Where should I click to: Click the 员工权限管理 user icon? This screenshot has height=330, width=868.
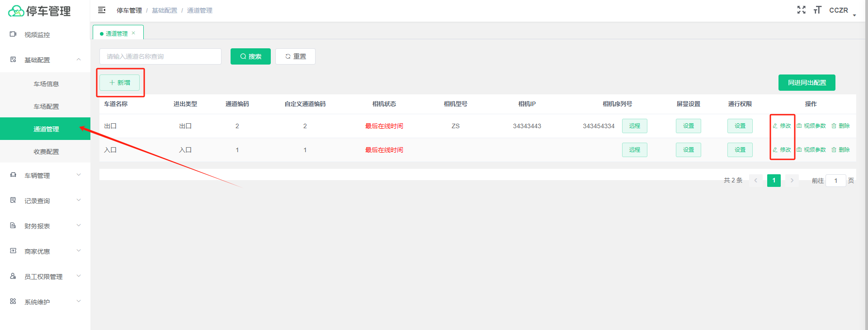pyautogui.click(x=13, y=276)
